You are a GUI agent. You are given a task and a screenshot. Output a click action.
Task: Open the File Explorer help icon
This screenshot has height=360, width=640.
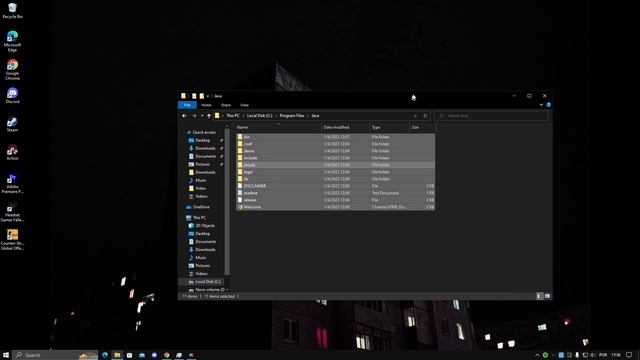549,105
